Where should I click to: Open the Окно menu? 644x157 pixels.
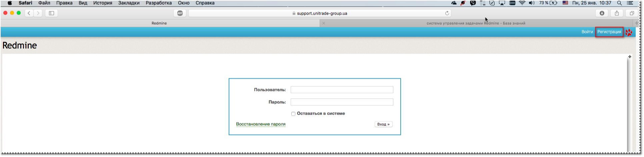point(184,3)
